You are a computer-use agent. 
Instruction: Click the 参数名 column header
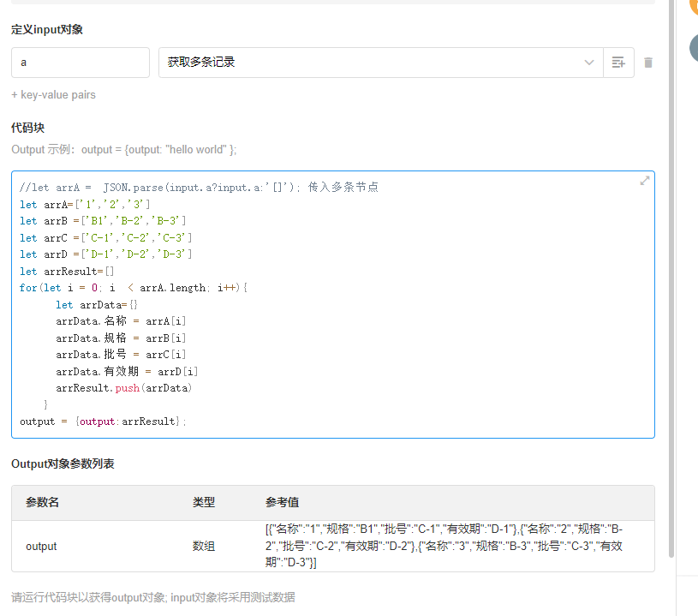tap(43, 503)
